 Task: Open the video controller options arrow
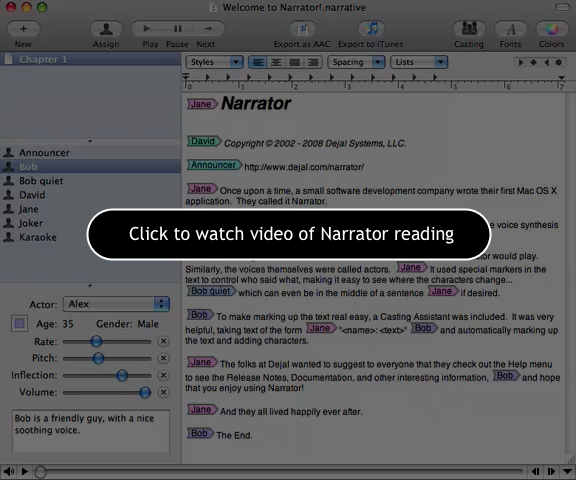568,471
